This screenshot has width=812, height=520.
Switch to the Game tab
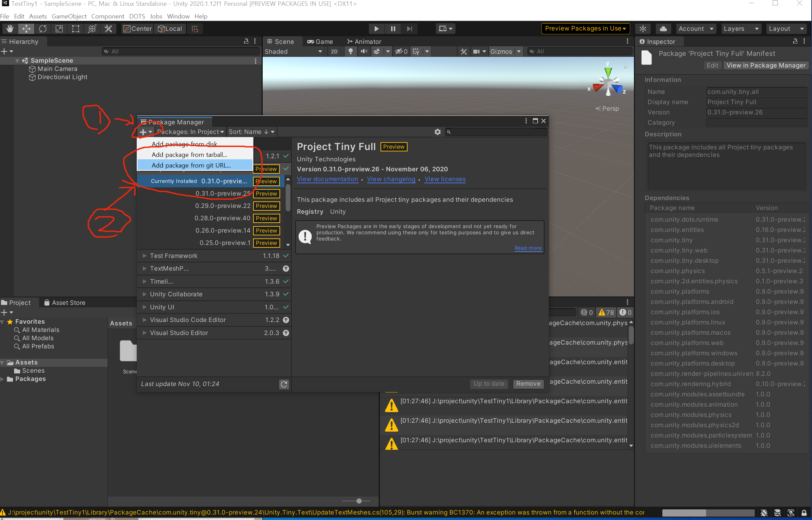320,42
